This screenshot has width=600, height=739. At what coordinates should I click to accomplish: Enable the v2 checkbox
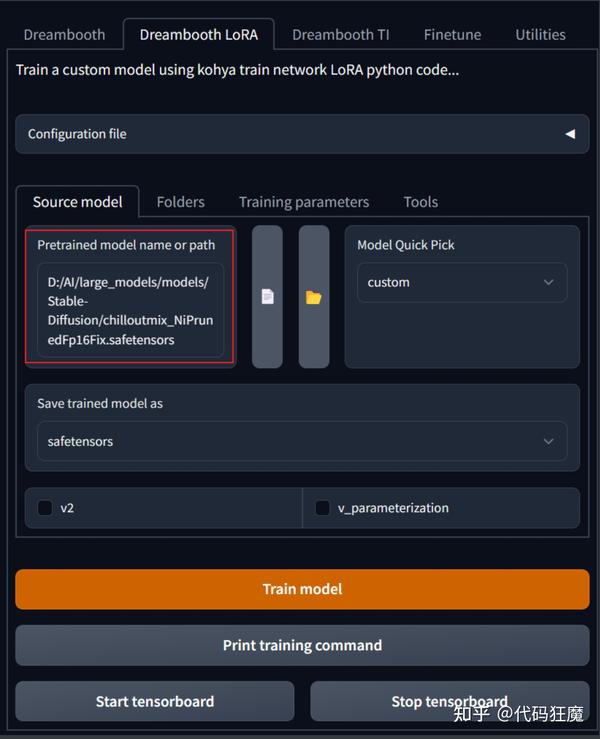pos(45,508)
